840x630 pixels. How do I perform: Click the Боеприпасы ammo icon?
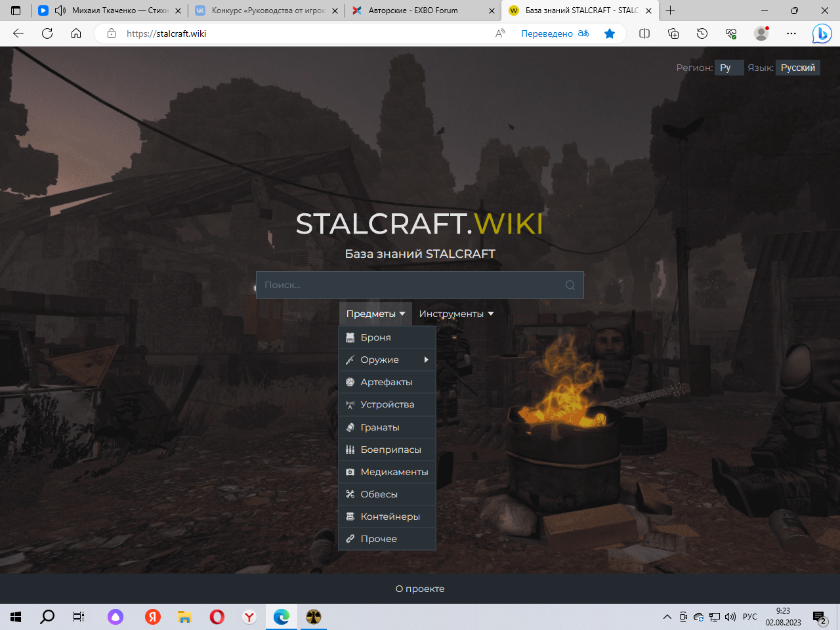(x=350, y=450)
